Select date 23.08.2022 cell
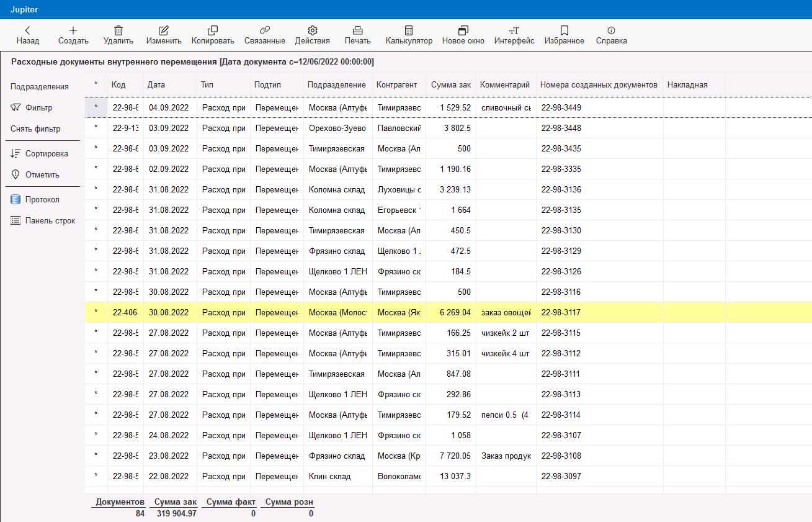 coord(170,456)
